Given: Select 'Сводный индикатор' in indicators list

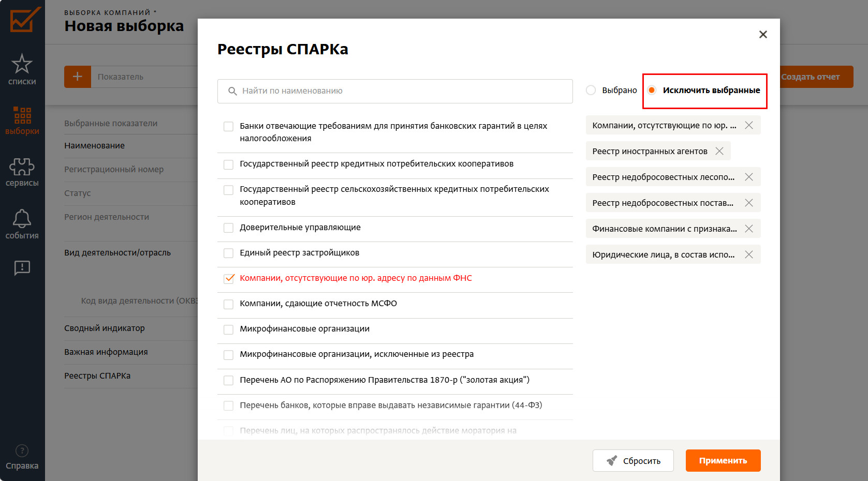Looking at the screenshot, I should coord(105,328).
